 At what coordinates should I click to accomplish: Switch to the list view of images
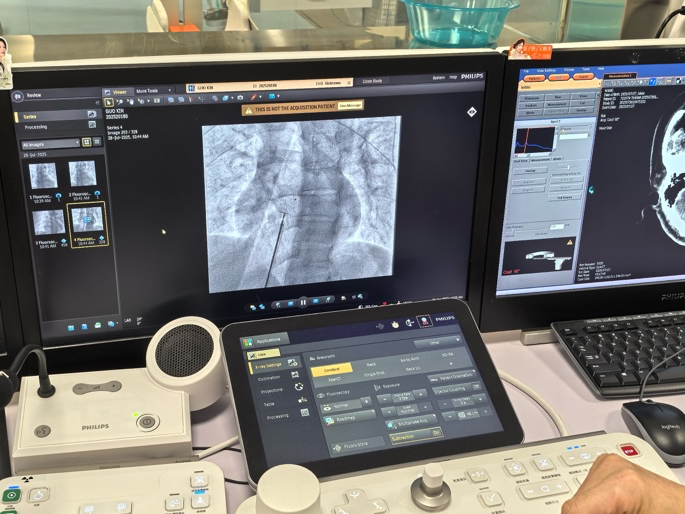[97, 141]
